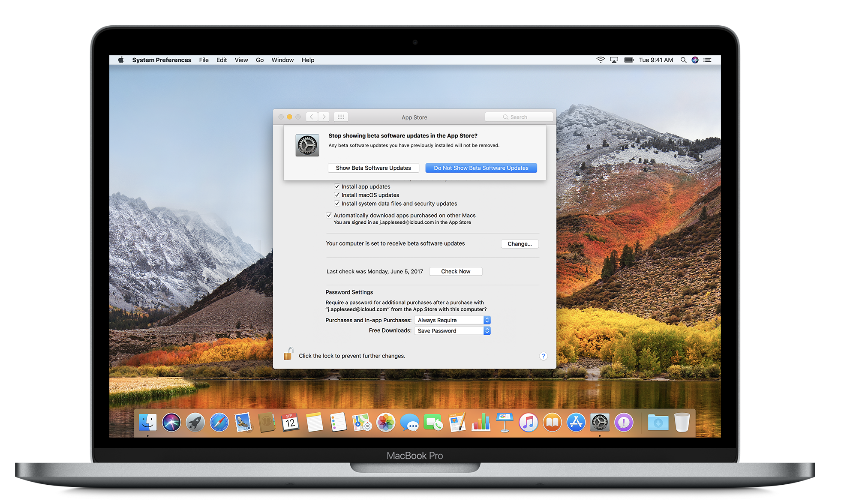
Task: Open Finder from the Dock
Action: [x=148, y=423]
